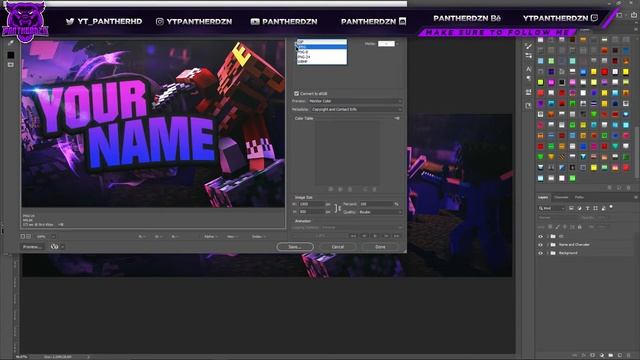Open the Alpha readout dropdown below the preview

coord(212,236)
